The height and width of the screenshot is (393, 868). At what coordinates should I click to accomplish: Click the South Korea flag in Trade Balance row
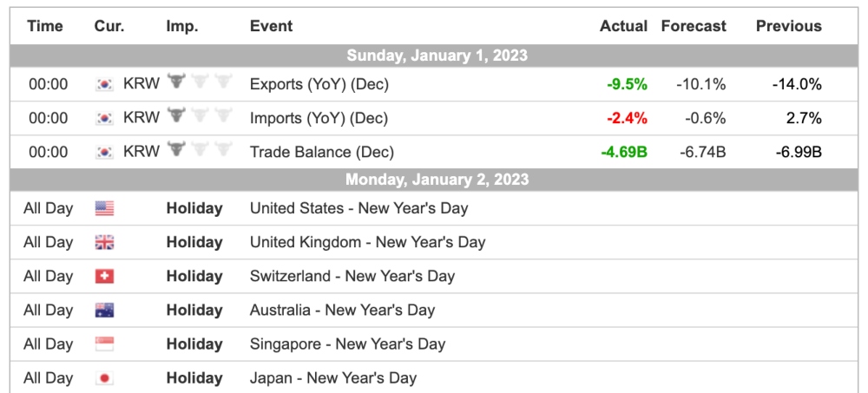pos(104,152)
